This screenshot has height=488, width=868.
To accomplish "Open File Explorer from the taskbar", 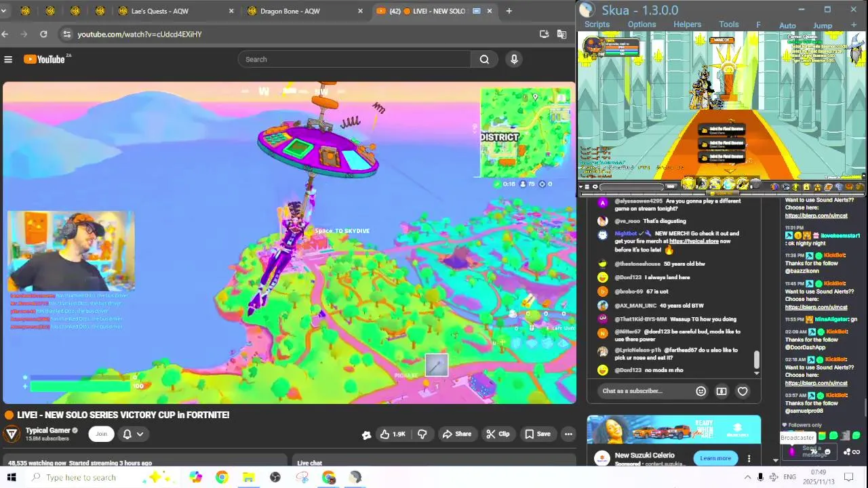I will tap(248, 477).
